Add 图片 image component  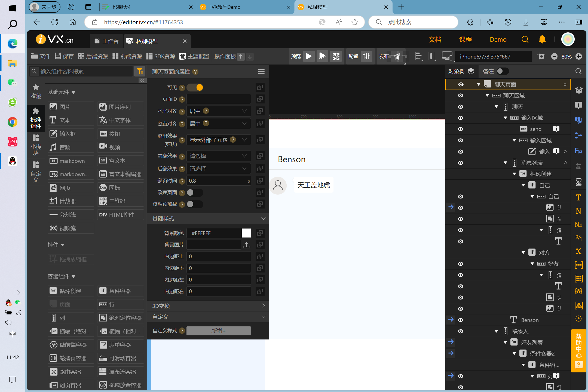point(71,107)
